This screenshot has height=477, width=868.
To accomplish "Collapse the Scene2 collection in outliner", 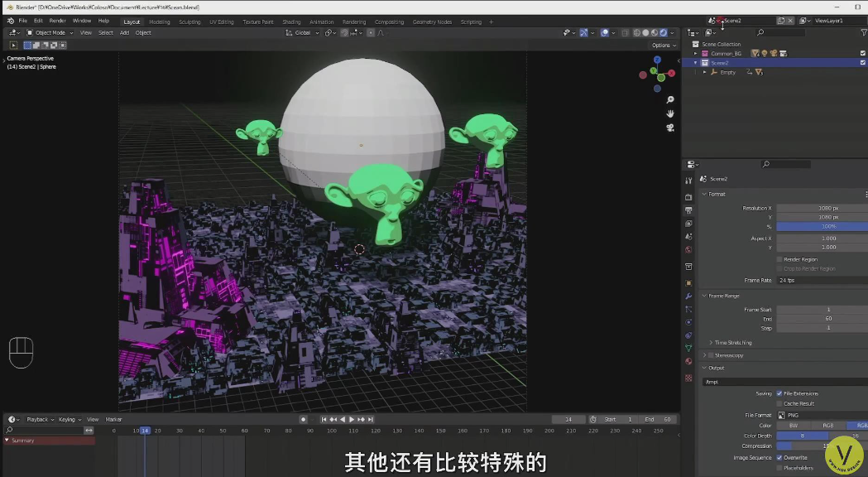I will click(x=696, y=63).
